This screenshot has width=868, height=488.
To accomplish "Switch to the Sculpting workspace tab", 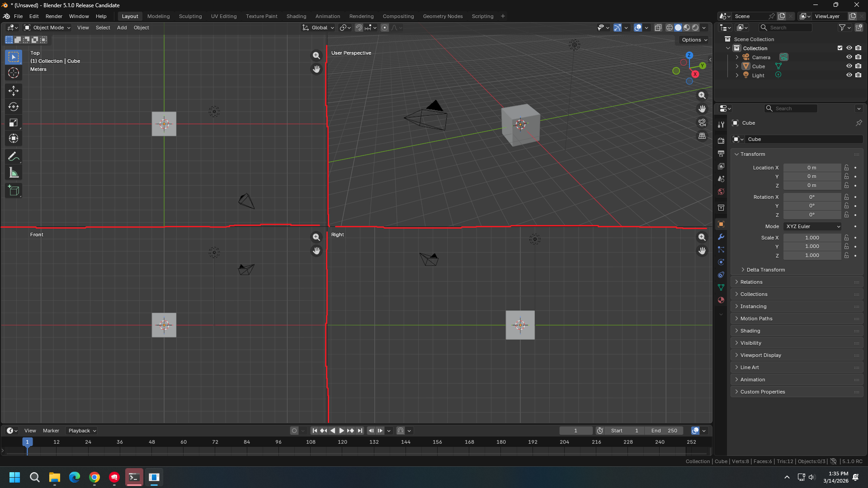I will (190, 16).
